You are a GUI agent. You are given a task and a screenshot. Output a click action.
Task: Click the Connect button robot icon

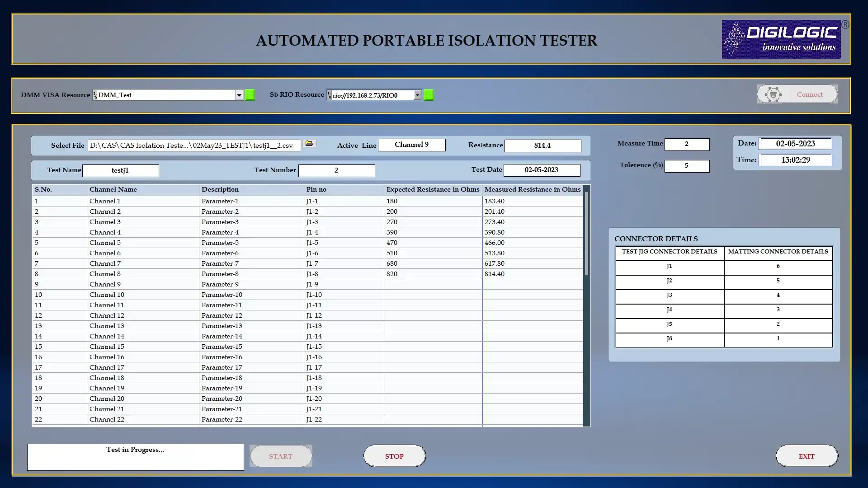click(x=773, y=94)
